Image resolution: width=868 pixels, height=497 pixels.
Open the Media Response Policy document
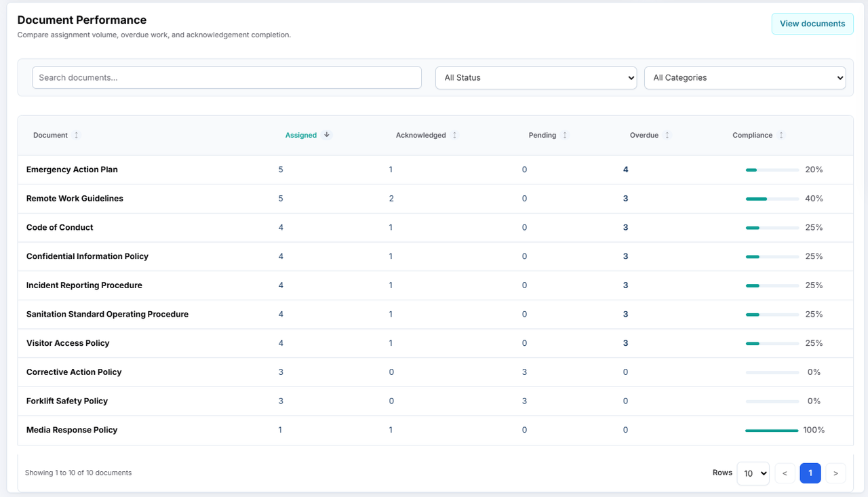(x=72, y=430)
